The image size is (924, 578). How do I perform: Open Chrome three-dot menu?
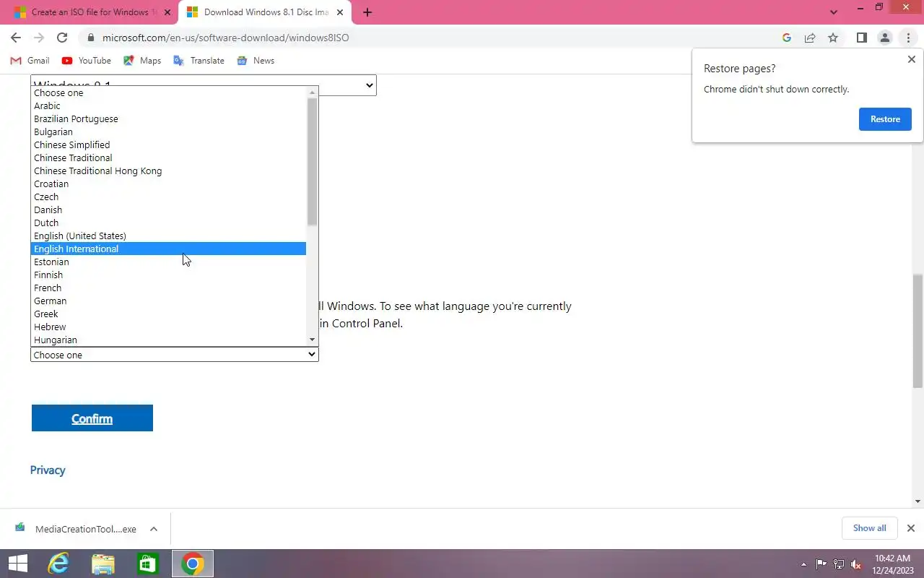pos(908,38)
